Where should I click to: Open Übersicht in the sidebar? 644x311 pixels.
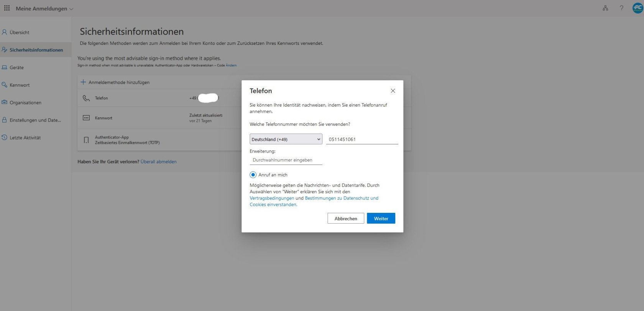tap(20, 33)
